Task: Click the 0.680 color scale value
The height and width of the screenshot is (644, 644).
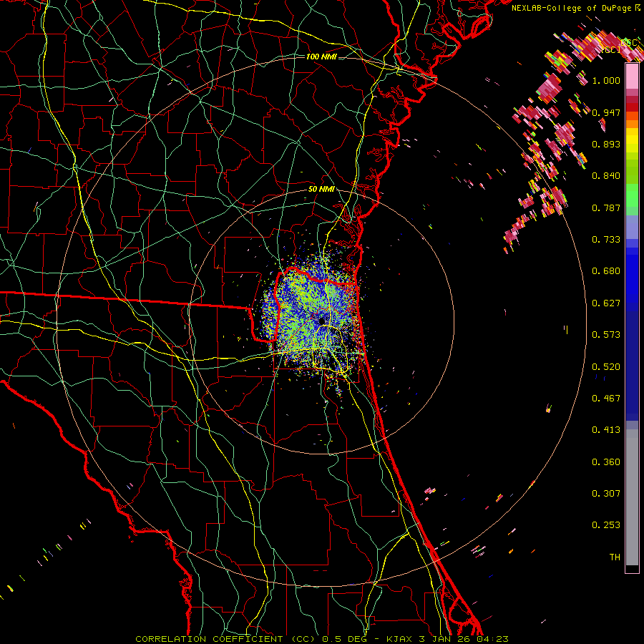Action: pyautogui.click(x=606, y=271)
